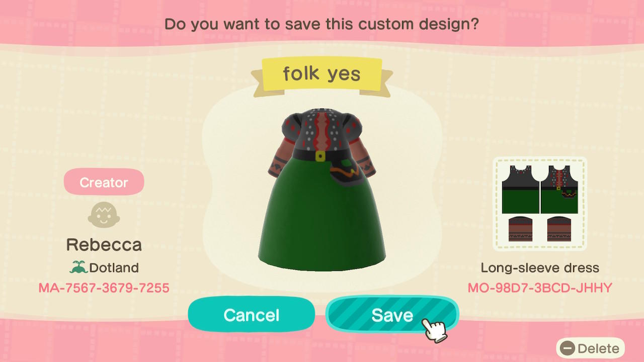The width and height of the screenshot is (644, 362).
Task: Click the folk yes title ribbon
Action: 322,74
